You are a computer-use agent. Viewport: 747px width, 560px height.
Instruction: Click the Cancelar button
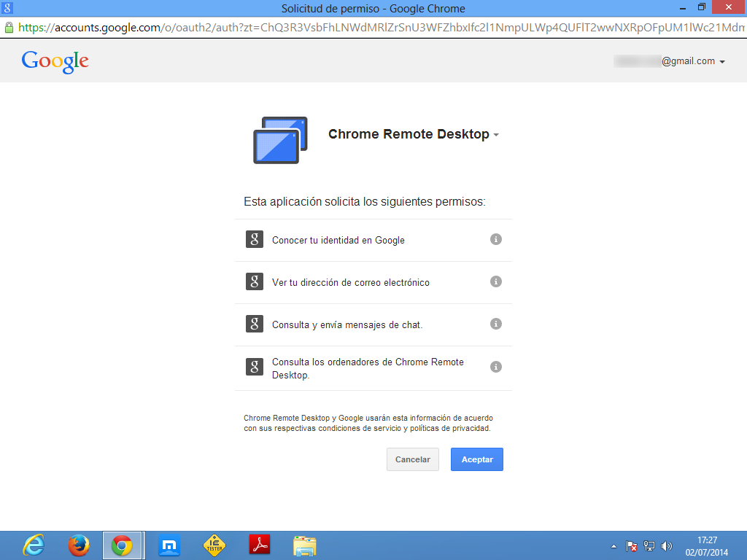coord(413,459)
